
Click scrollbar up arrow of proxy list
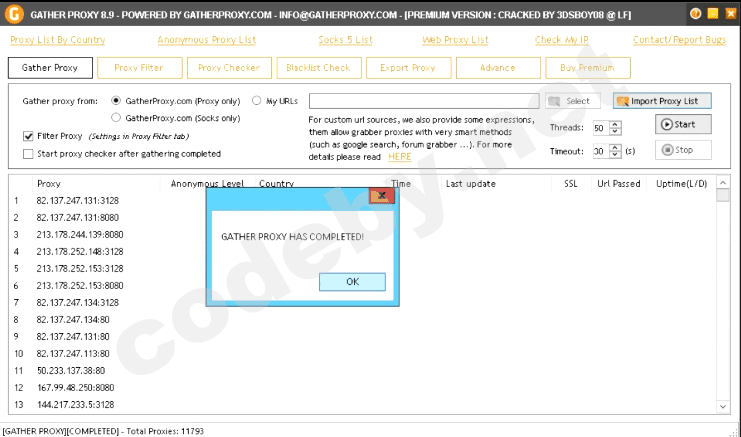point(723,183)
